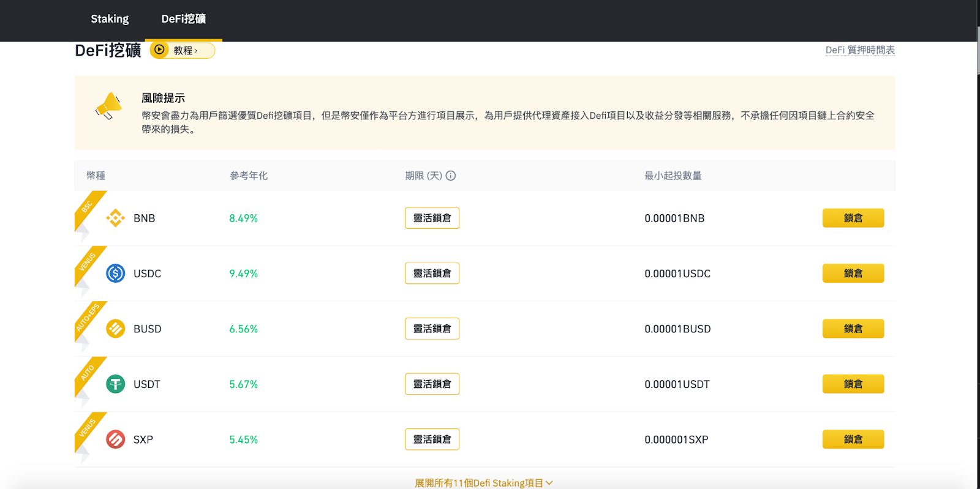The image size is (980, 489).
Task: Click the 0.00001BUSD minimum amount
Action: [x=677, y=329]
